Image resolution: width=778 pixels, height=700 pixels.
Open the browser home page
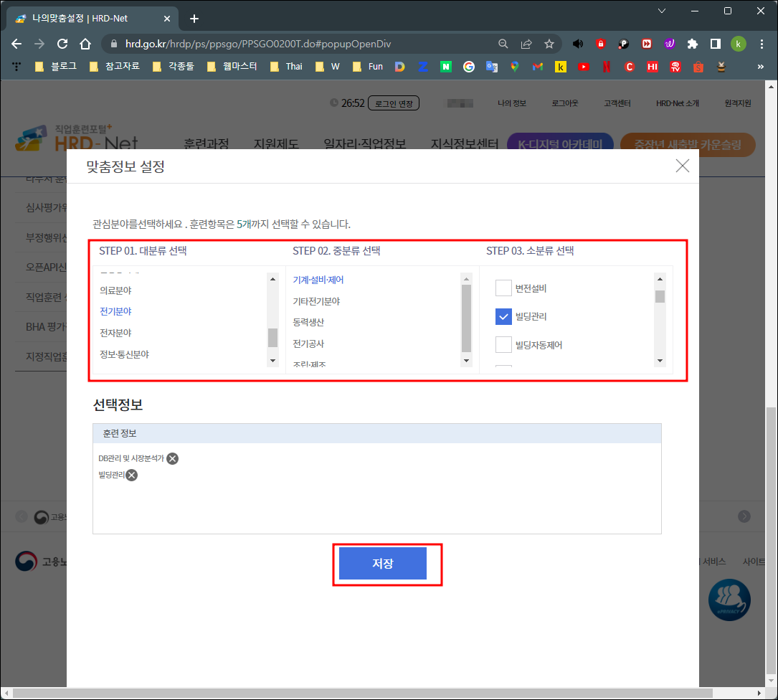coord(85,44)
